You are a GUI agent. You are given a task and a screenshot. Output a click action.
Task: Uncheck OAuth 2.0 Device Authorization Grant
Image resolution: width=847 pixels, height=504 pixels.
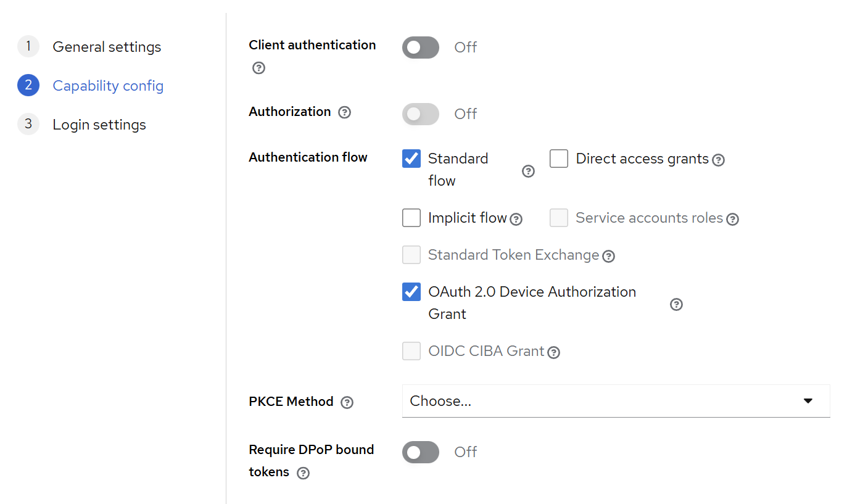point(411,291)
